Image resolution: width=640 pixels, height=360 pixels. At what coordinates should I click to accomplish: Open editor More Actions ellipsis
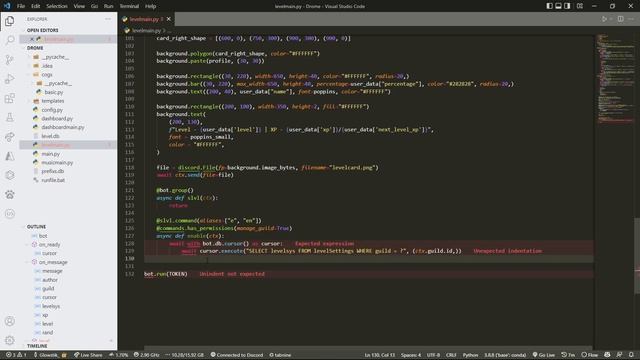pyautogui.click(x=632, y=19)
